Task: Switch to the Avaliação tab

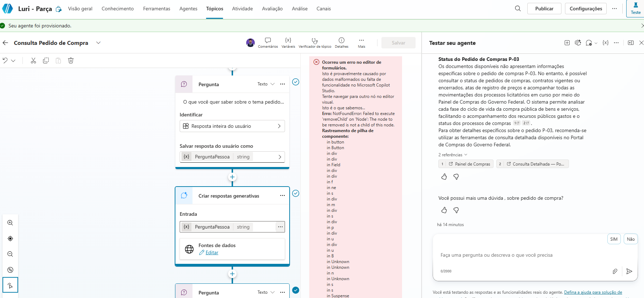Action: point(272,9)
